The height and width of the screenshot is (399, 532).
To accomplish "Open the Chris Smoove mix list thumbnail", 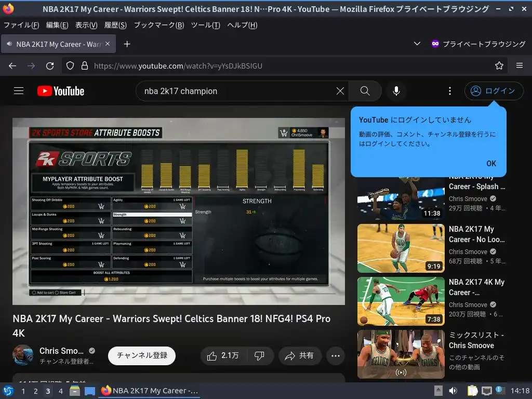I will tap(401, 354).
